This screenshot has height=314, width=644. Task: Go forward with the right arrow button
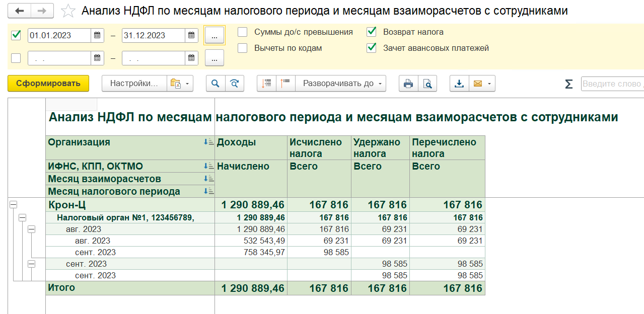pos(42,11)
